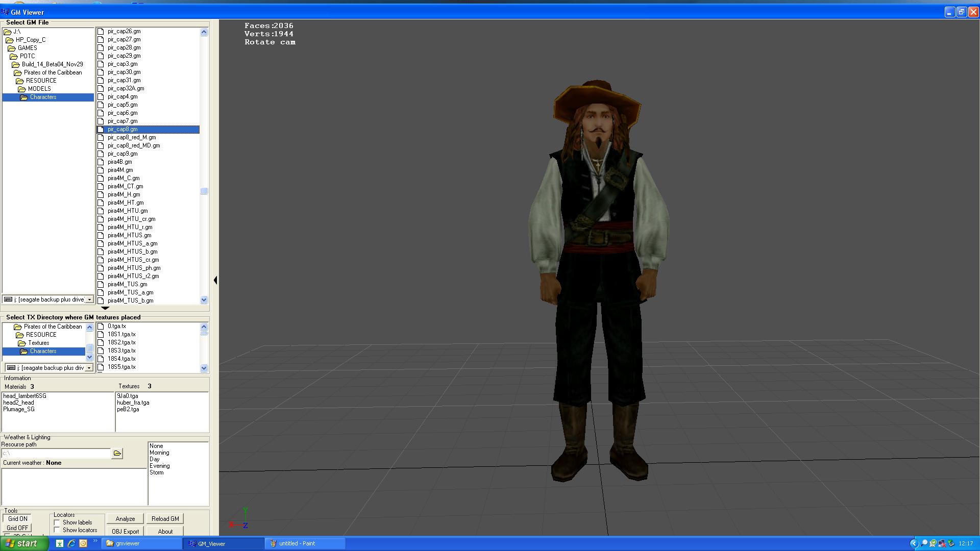Click the Safely Remove Hardware tray icon
Image resolution: width=980 pixels, height=551 pixels.
[951, 543]
